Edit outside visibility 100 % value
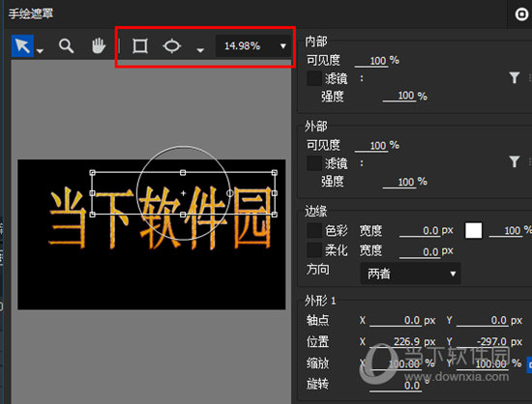The height and width of the screenshot is (404, 532). click(371, 146)
